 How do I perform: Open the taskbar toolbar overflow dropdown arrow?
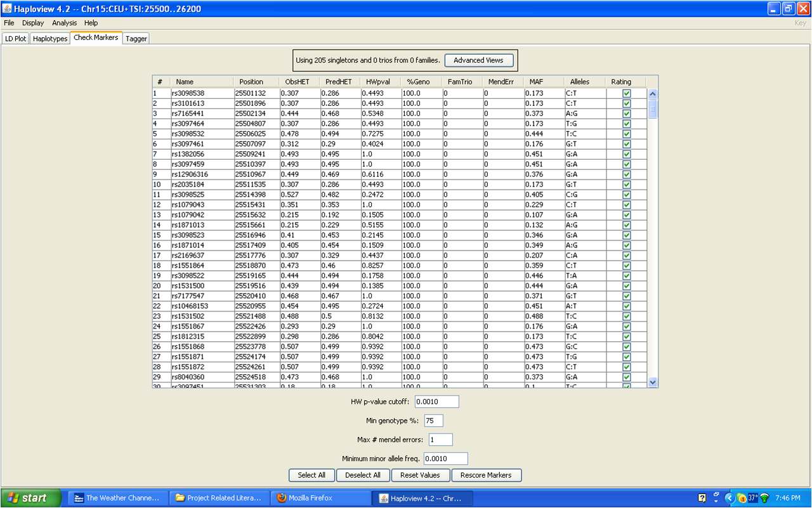[716, 498]
